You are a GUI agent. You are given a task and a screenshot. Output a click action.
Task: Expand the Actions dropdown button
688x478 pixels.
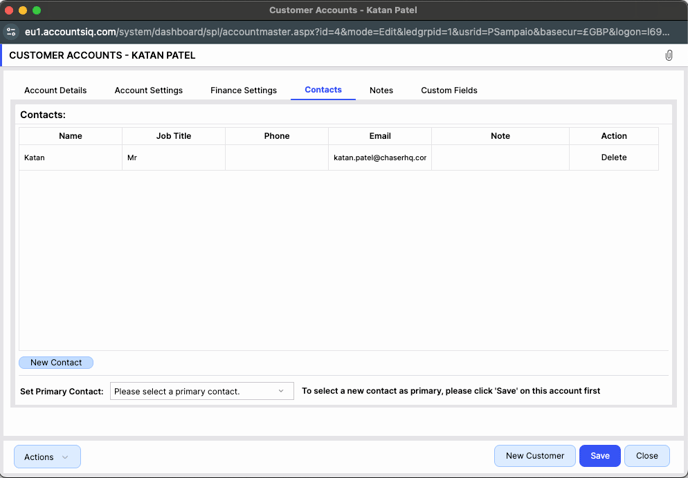pos(47,457)
